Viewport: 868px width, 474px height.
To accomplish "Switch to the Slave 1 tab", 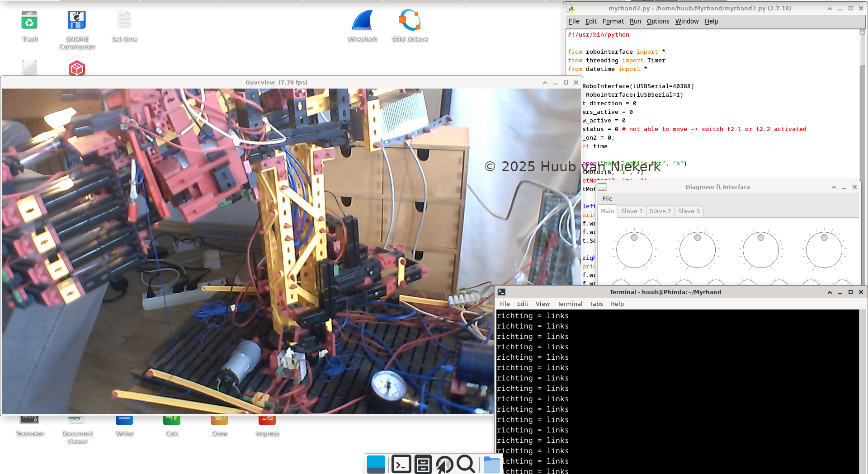I will point(632,211).
